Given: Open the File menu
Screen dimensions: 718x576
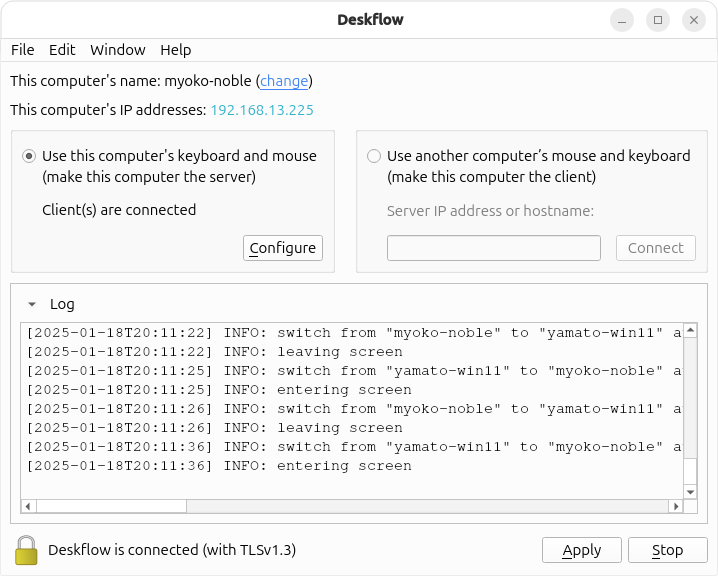Looking at the screenshot, I should tap(22, 50).
